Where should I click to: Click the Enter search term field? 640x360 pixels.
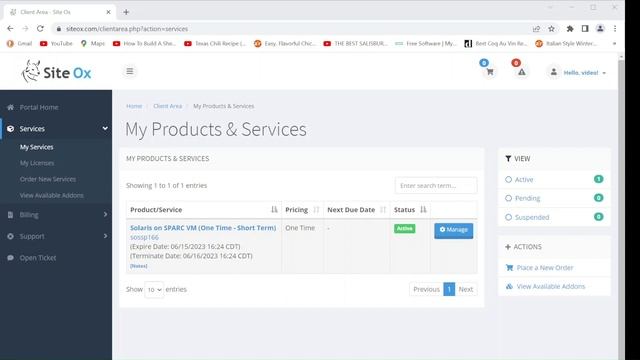tap(436, 186)
